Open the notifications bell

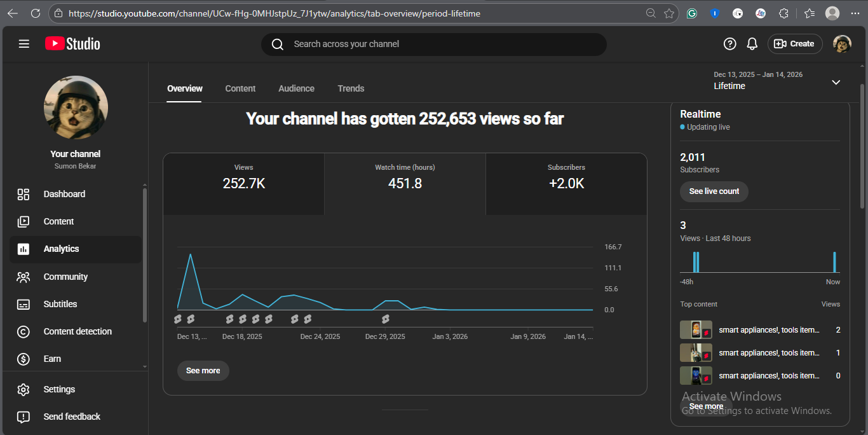(752, 44)
